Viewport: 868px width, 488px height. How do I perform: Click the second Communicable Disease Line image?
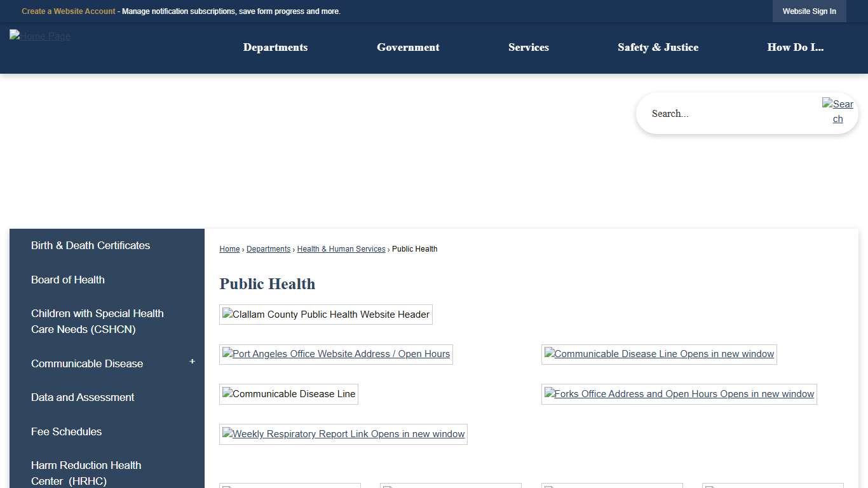coord(288,394)
